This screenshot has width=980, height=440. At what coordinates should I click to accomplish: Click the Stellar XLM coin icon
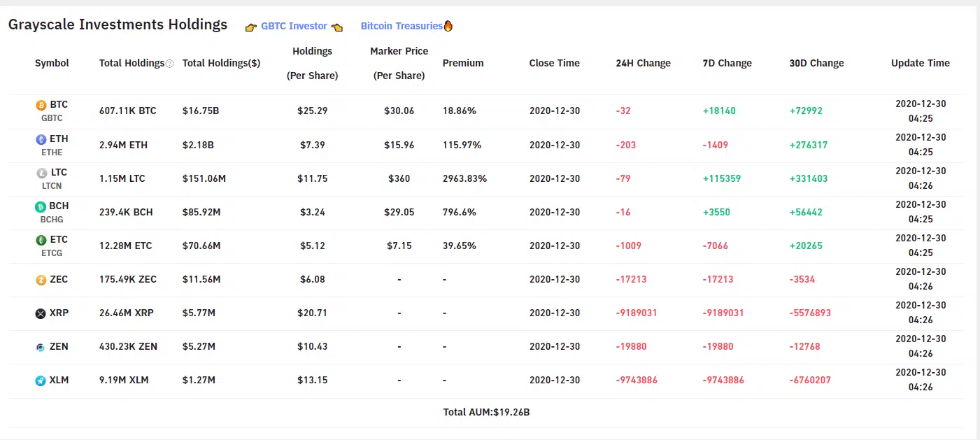point(41,381)
